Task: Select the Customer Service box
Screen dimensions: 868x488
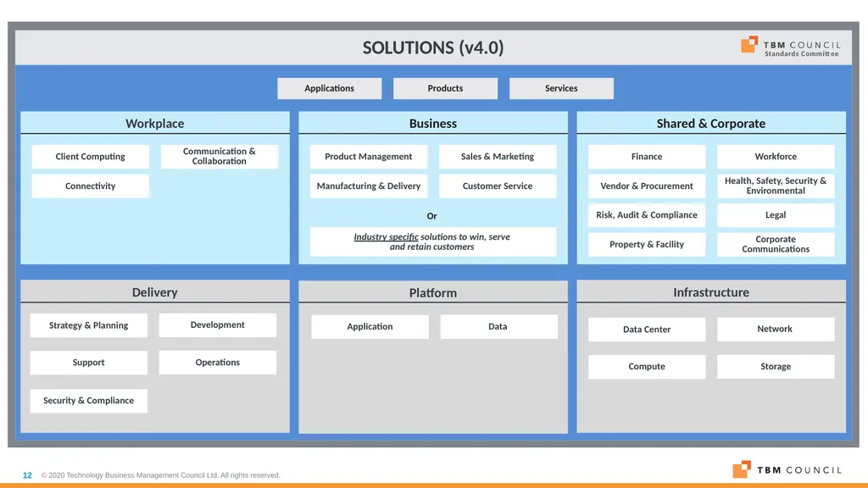Action: coord(498,186)
